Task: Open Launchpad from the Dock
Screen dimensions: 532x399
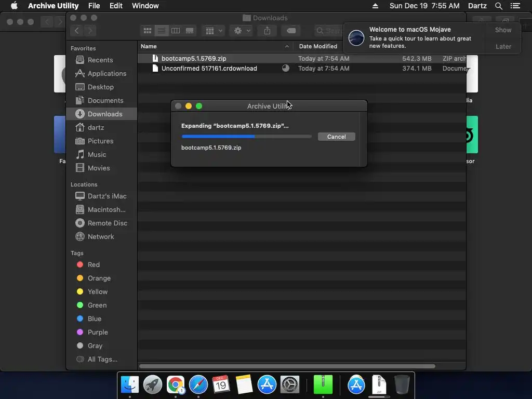Action: (x=153, y=384)
